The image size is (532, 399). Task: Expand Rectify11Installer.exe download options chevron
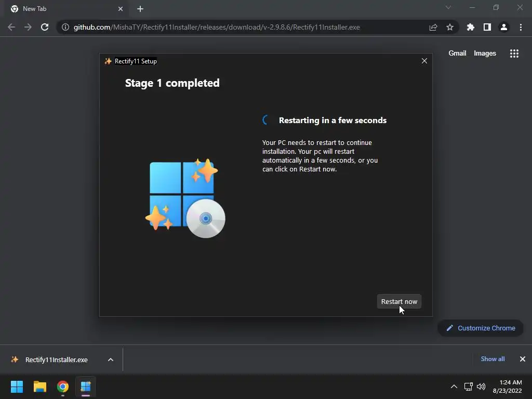(111, 360)
